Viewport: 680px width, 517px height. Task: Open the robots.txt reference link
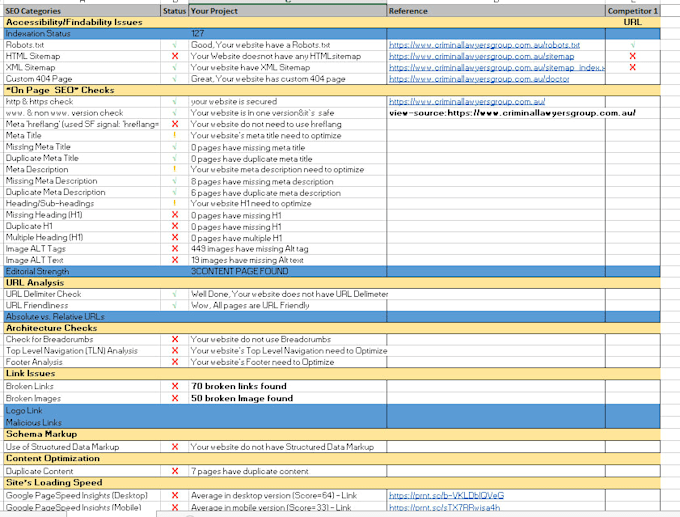tap(484, 45)
